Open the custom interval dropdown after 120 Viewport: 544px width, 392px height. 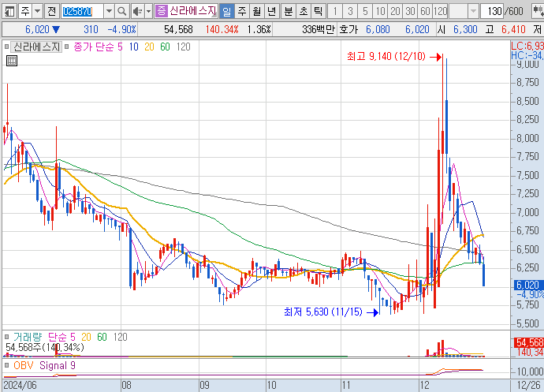pos(473,12)
